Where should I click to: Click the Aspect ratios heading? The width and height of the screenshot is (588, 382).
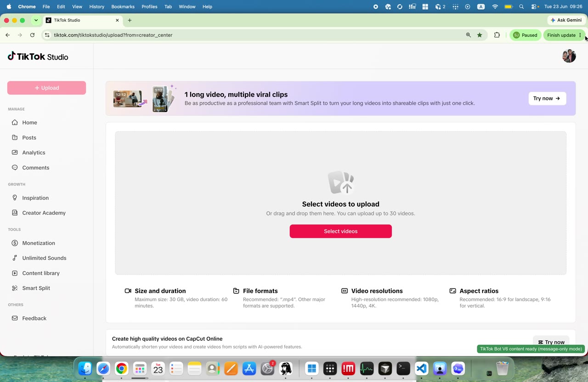pos(479,291)
